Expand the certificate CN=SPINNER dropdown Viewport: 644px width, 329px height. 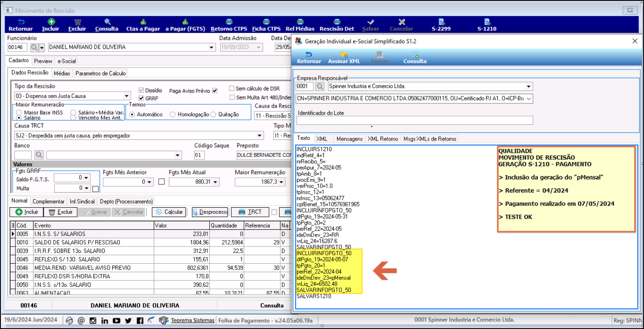[x=529, y=98]
